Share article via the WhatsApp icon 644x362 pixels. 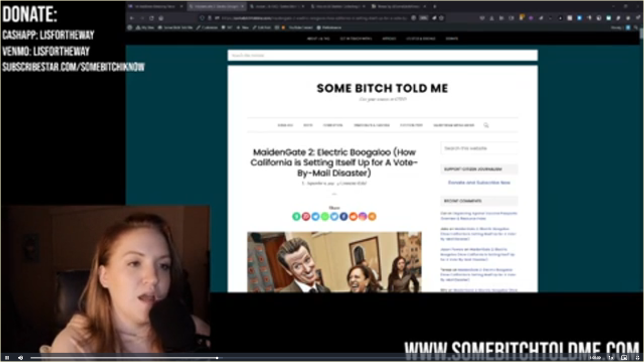tap(325, 217)
